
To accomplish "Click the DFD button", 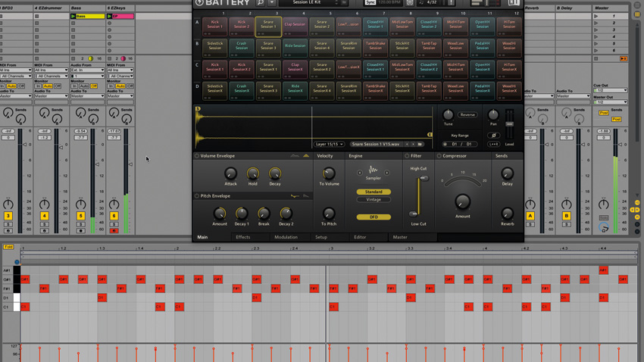I will pyautogui.click(x=374, y=217).
